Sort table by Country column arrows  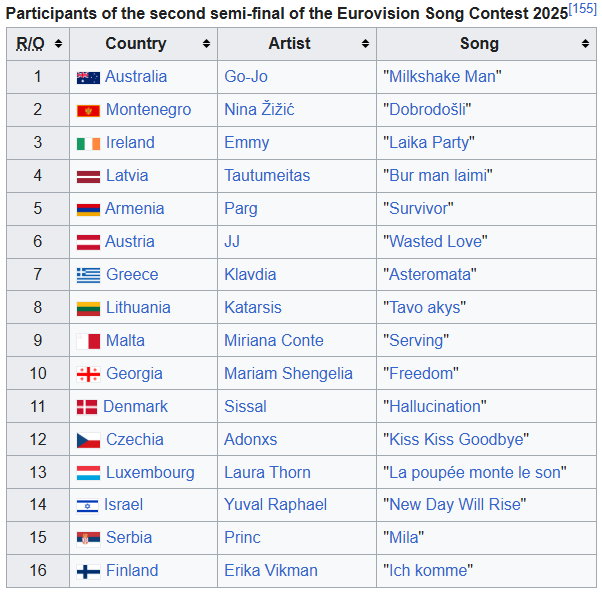(206, 43)
